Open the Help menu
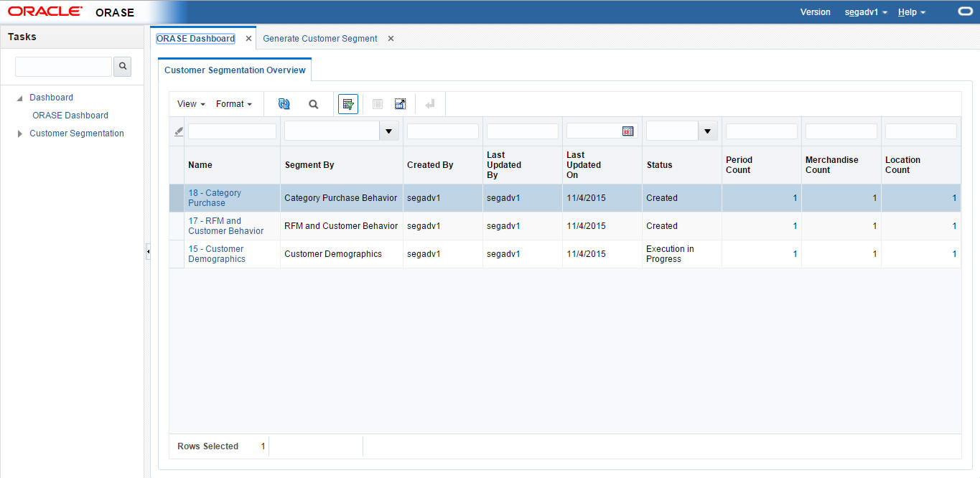 [911, 12]
